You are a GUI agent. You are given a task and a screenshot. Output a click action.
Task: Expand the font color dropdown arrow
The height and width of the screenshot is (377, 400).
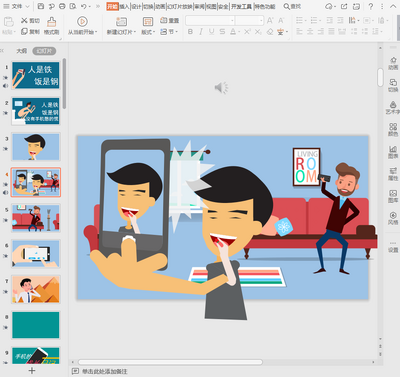[239, 32]
